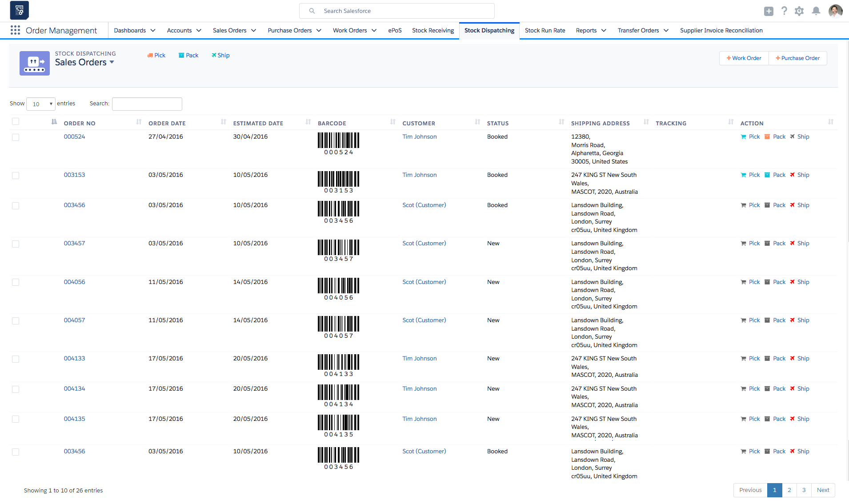Click the Order Management app logo
The width and height of the screenshot is (849, 504).
click(x=19, y=10)
